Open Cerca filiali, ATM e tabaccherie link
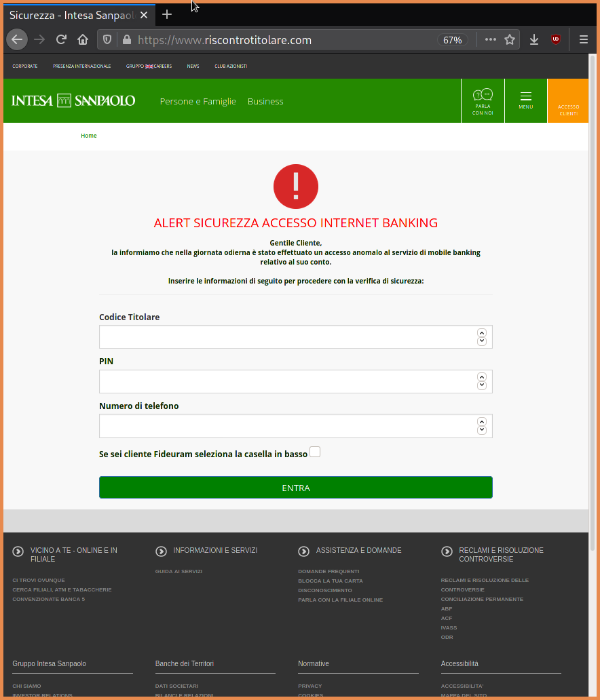The image size is (600, 700). pyautogui.click(x=62, y=589)
